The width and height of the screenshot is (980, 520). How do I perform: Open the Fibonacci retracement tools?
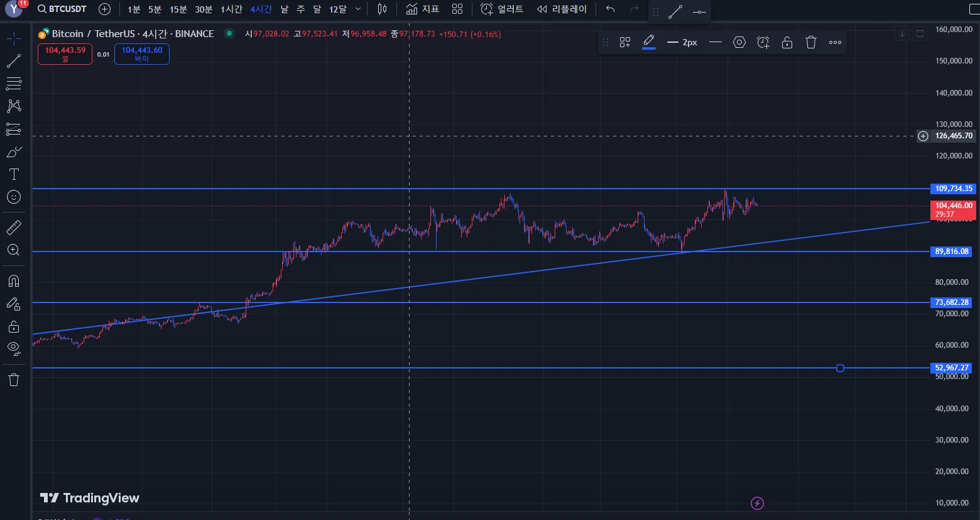(14, 84)
